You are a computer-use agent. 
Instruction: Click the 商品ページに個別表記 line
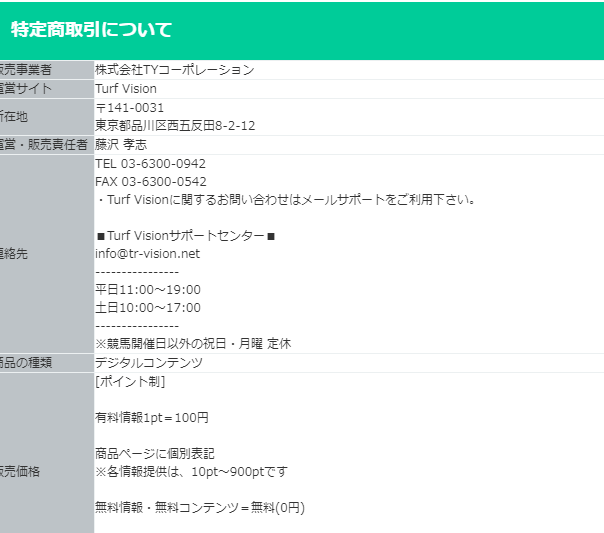pos(154,454)
